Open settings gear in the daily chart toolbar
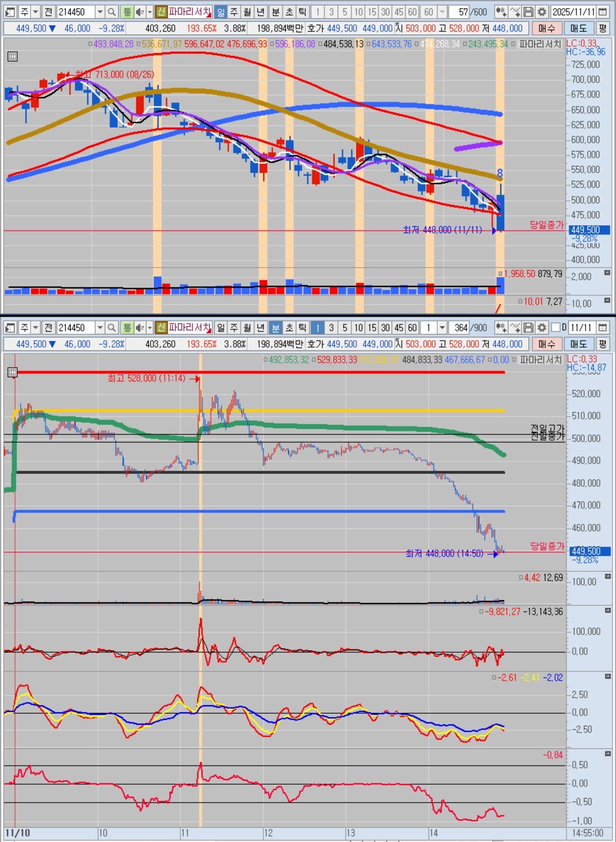Screen dimensions: 616x842 [x=542, y=12]
